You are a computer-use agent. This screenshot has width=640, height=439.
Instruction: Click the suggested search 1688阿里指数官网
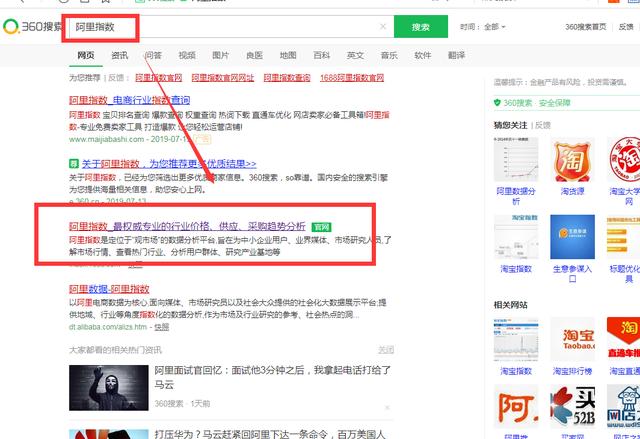tap(352, 78)
